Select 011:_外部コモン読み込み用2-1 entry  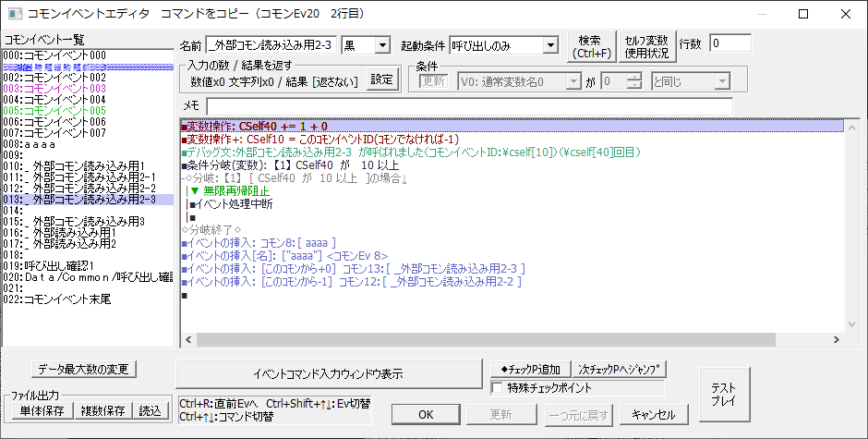88,177
